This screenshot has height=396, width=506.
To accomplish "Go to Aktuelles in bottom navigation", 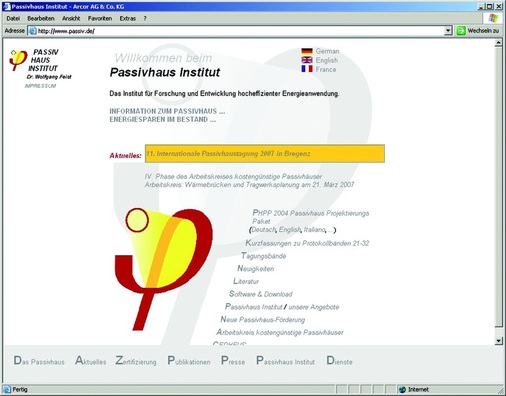I will coord(90,361).
